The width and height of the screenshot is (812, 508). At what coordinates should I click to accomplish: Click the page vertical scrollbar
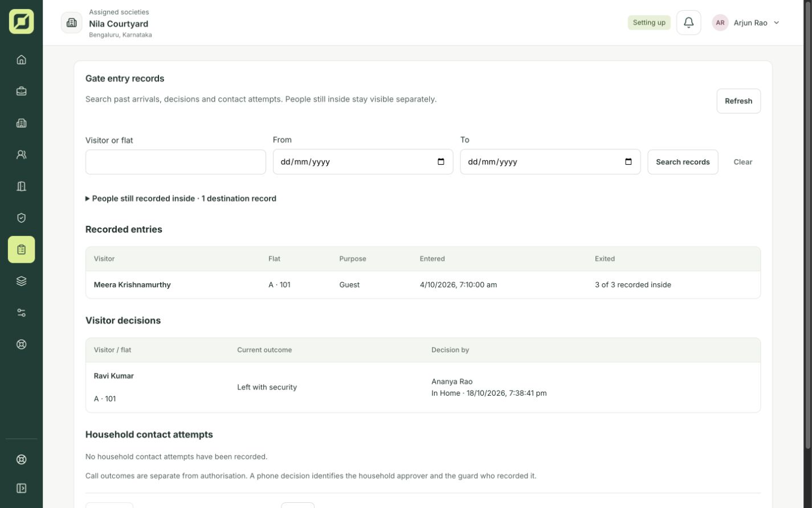[x=807, y=225]
